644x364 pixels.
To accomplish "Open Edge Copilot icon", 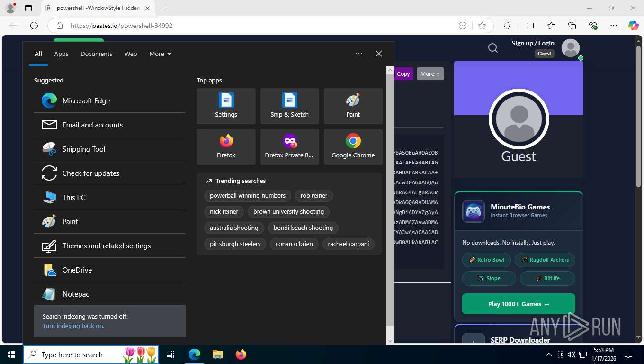I will [633, 26].
